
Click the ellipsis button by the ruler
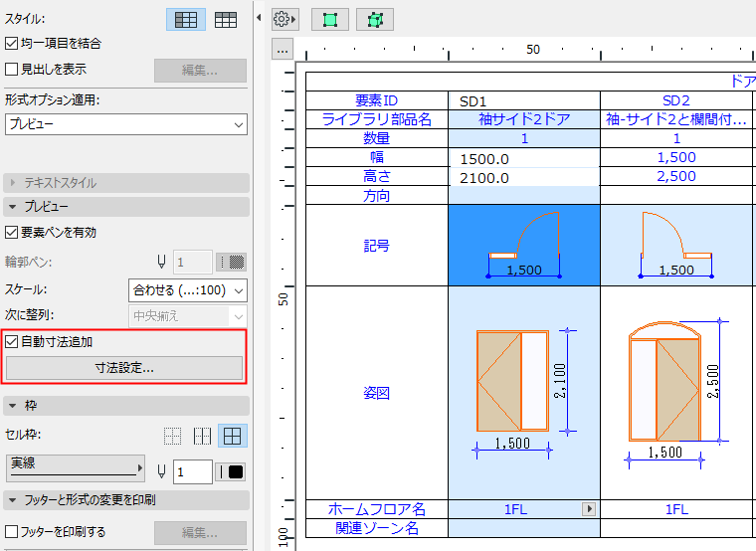(x=283, y=50)
